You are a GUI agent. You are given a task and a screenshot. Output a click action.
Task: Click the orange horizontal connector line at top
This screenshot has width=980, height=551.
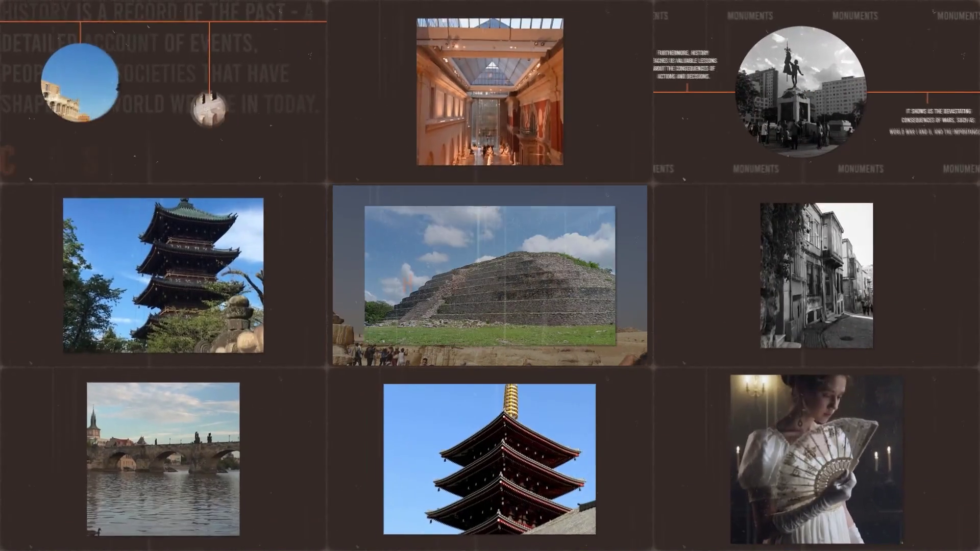(153, 22)
